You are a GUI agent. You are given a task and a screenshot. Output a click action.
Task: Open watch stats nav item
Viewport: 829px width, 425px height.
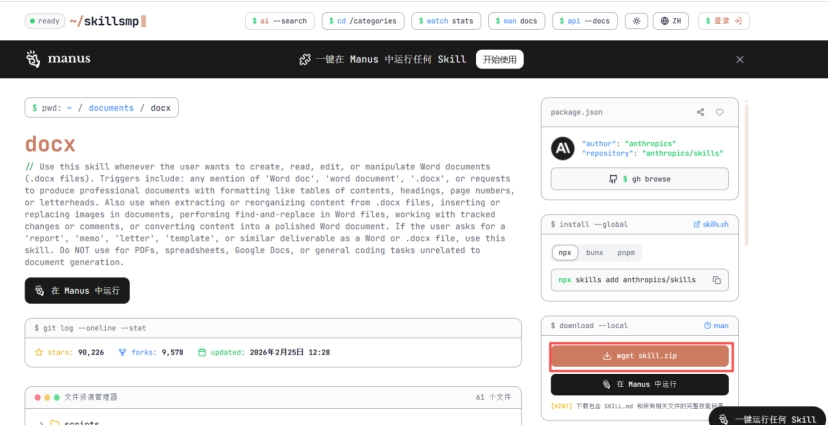point(446,21)
